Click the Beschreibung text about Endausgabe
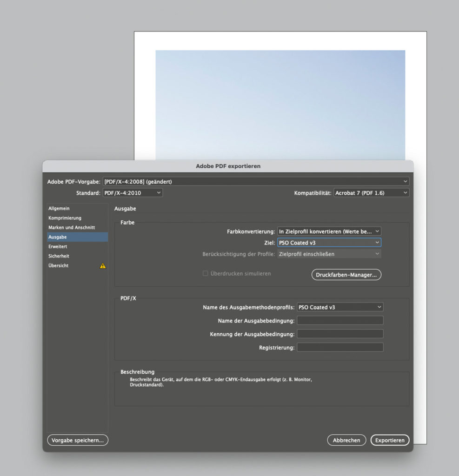This screenshot has width=459, height=476. point(221,382)
